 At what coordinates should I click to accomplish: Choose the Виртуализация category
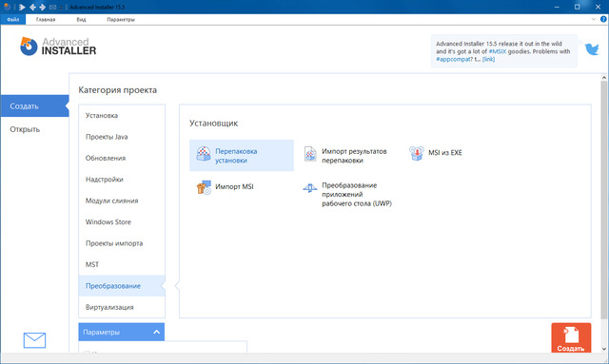click(x=122, y=307)
